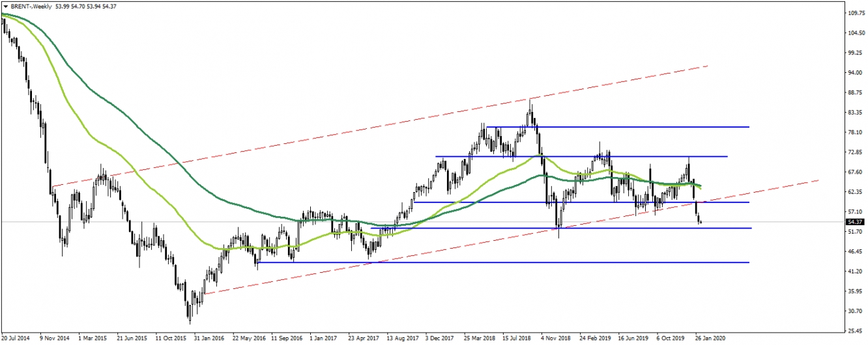Click the 23 Apr 2017 date label

tap(364, 339)
